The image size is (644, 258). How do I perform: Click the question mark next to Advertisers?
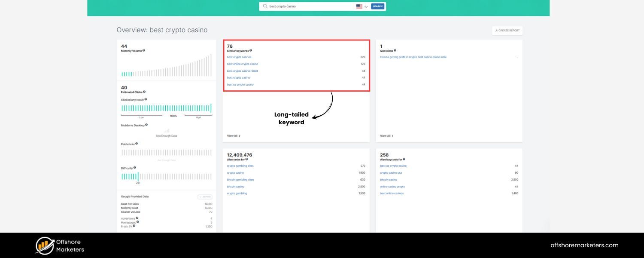(x=137, y=218)
